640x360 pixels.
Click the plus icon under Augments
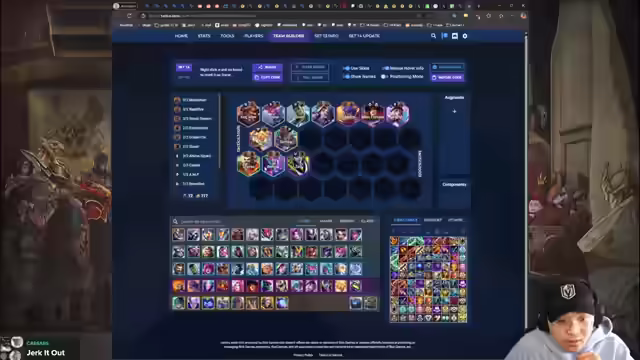pyautogui.click(x=454, y=111)
